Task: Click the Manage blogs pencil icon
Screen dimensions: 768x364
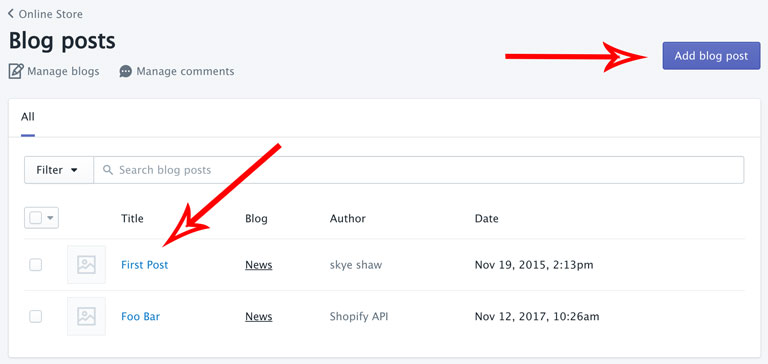Action: click(x=16, y=72)
